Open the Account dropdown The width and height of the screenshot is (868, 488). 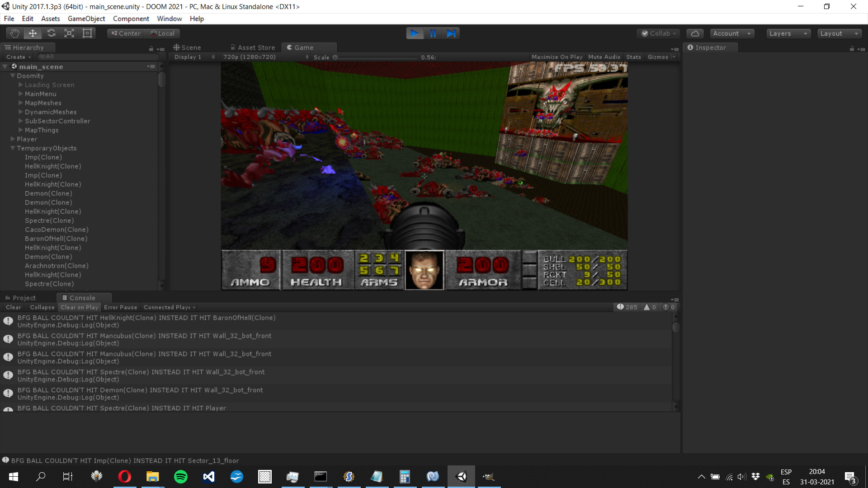pyautogui.click(x=732, y=33)
